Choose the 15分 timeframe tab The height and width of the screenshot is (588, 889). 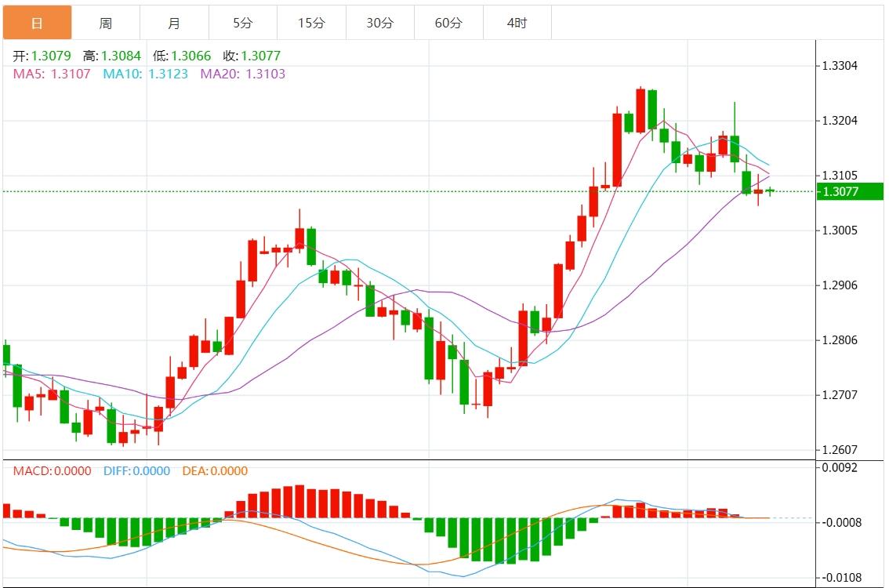point(311,24)
